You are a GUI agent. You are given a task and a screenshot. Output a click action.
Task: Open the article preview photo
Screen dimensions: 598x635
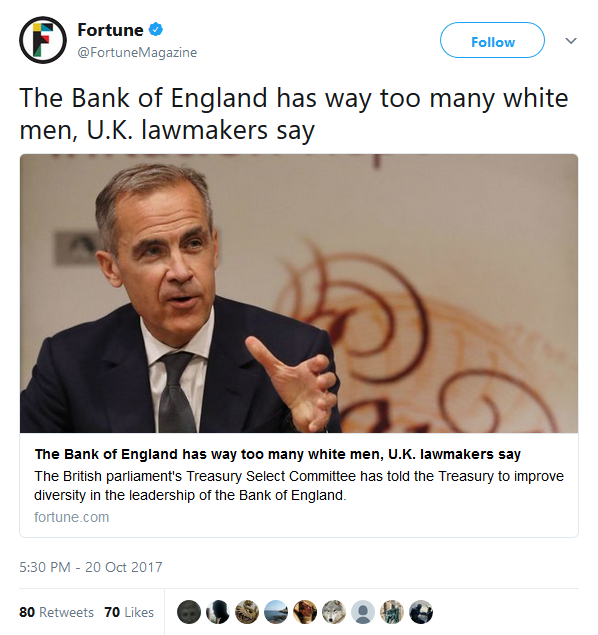coord(299,293)
